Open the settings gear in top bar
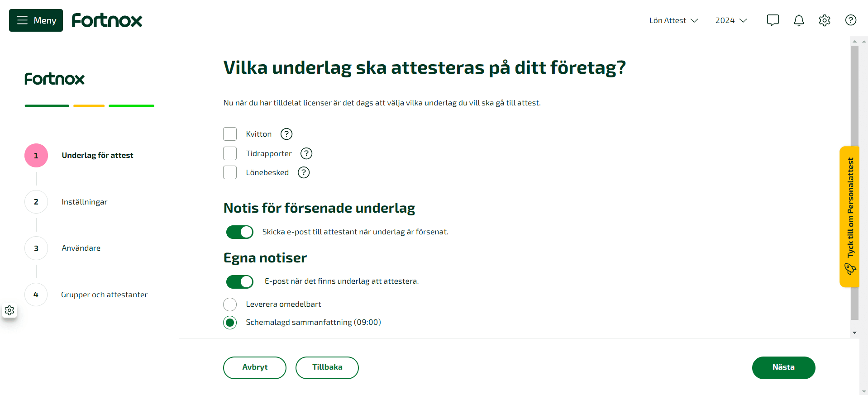 click(x=825, y=20)
